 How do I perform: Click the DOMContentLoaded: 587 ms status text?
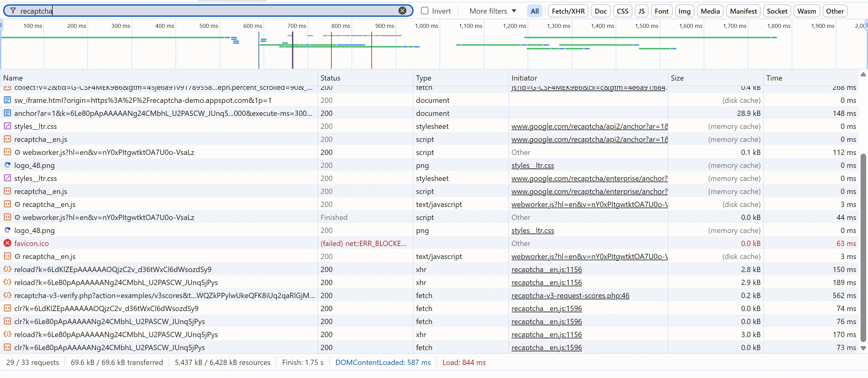pyautogui.click(x=383, y=363)
